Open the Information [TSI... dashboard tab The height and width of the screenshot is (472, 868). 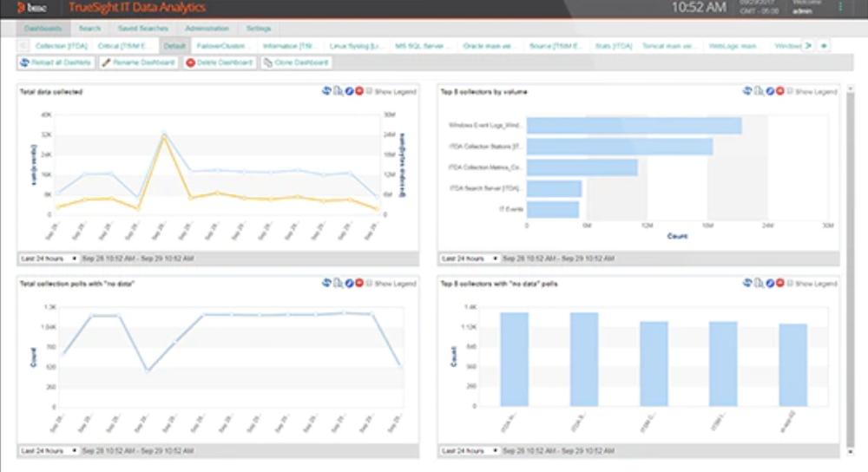click(x=289, y=46)
